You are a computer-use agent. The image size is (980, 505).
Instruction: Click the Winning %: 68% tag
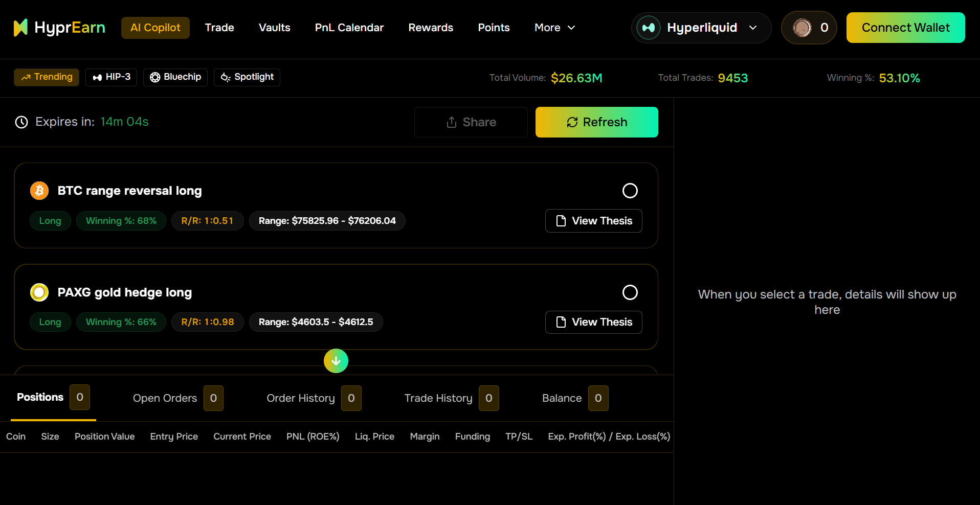(x=121, y=221)
